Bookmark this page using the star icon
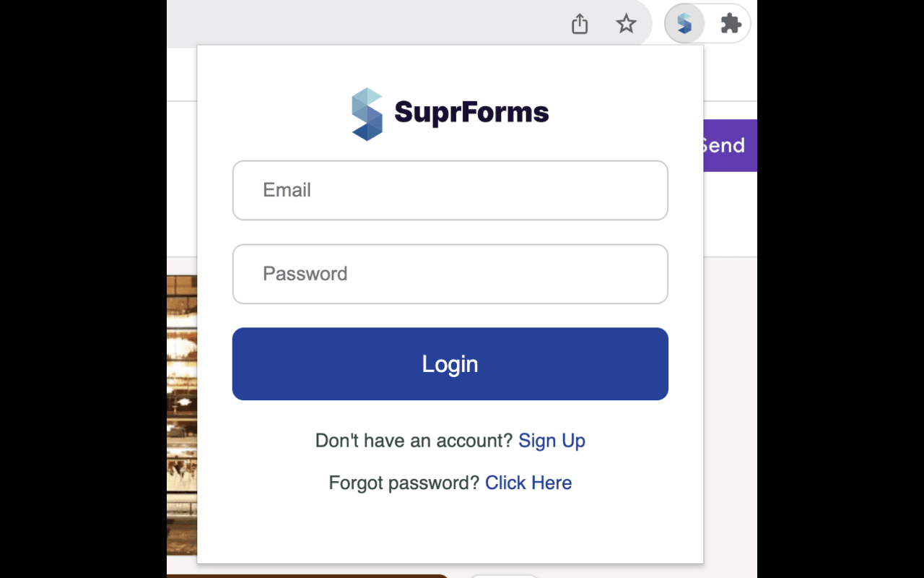The image size is (924, 578). [626, 24]
